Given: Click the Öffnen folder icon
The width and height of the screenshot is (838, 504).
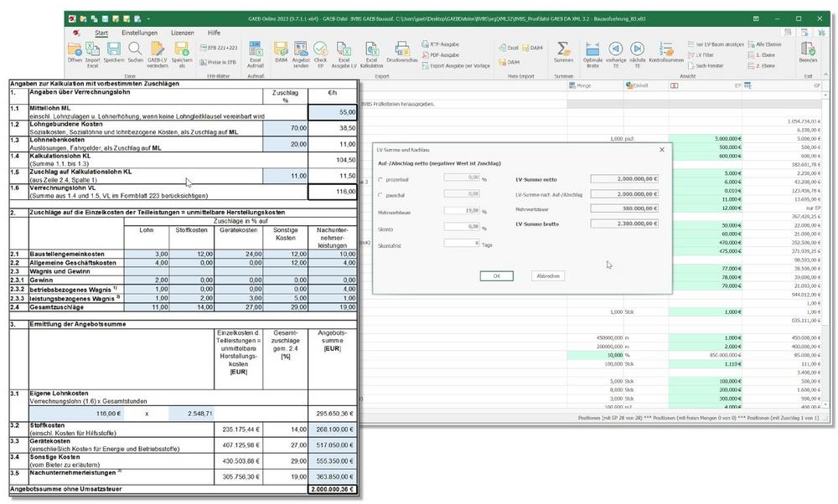Looking at the screenshot, I should click(x=75, y=49).
